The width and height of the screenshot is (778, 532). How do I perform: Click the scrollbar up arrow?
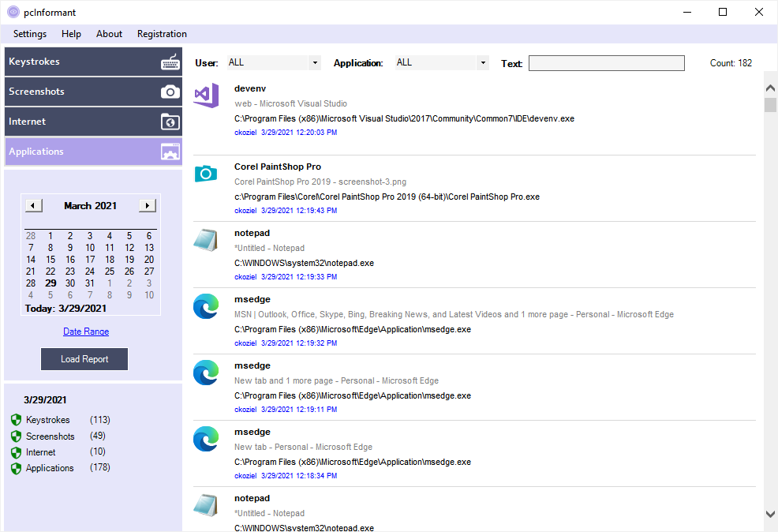(x=770, y=88)
